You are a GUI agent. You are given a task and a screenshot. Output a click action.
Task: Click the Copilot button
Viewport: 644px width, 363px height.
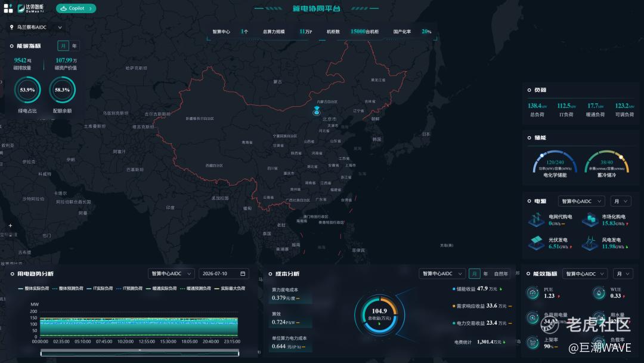pos(76,8)
